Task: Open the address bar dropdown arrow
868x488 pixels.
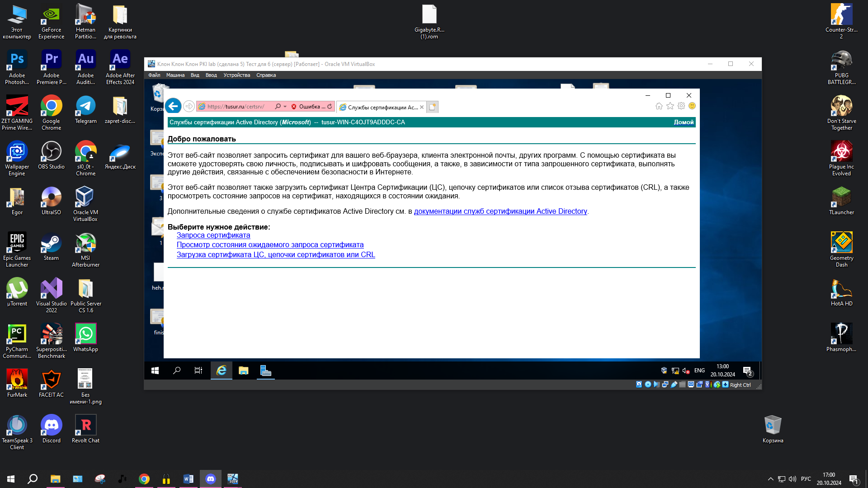Action: tap(285, 107)
